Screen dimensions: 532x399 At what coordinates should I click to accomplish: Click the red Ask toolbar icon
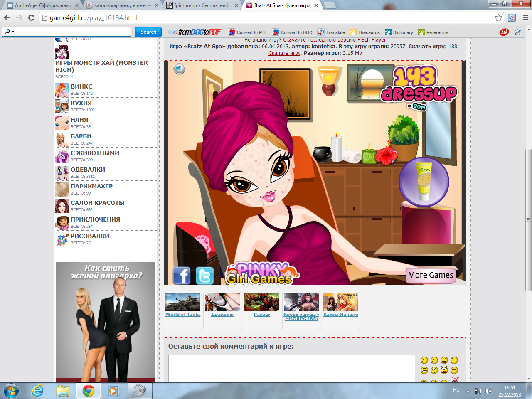coord(504,32)
